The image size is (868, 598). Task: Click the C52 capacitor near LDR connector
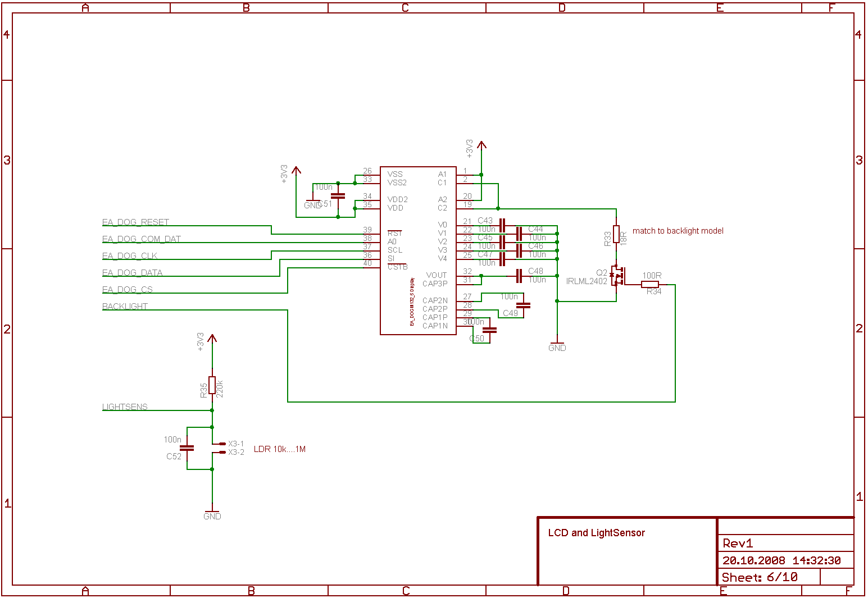point(187,448)
